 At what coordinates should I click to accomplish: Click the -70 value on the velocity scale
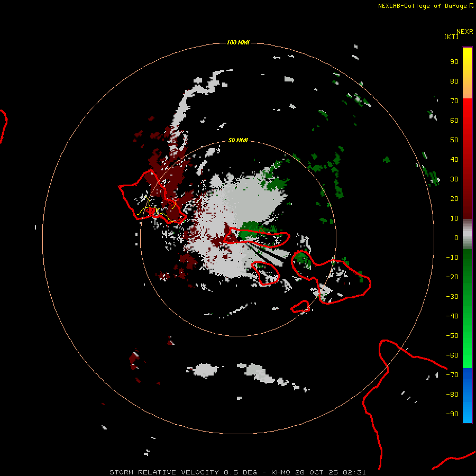pos(452,375)
